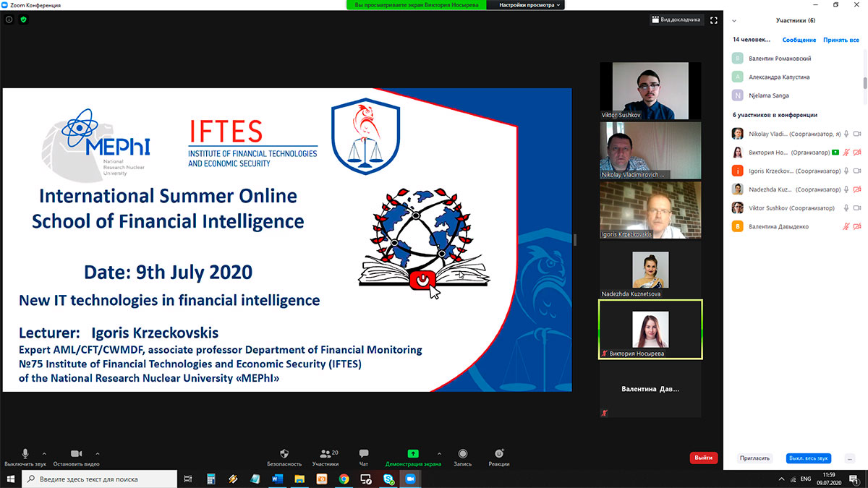
Task: Select Александра Капустина in waiting list
Action: click(796, 77)
